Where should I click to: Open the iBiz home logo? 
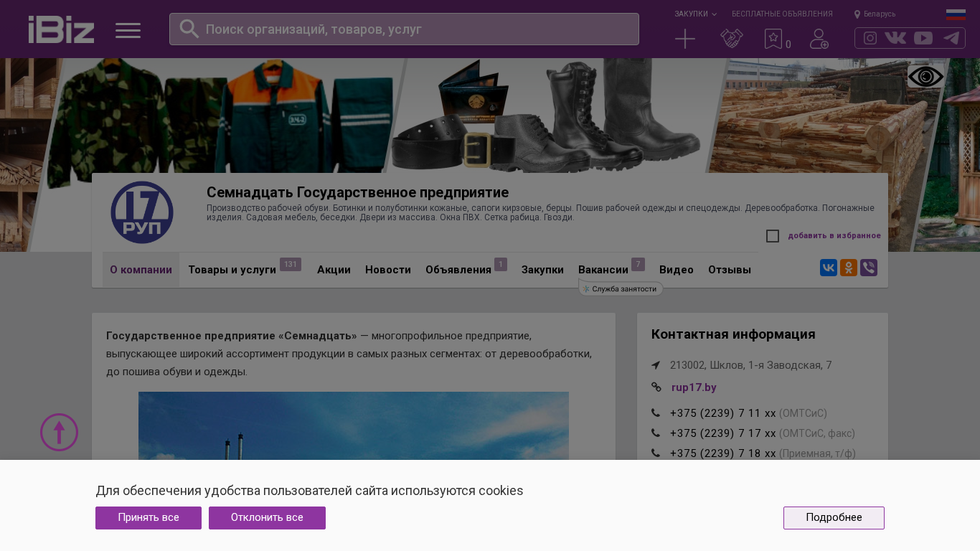coord(61,29)
